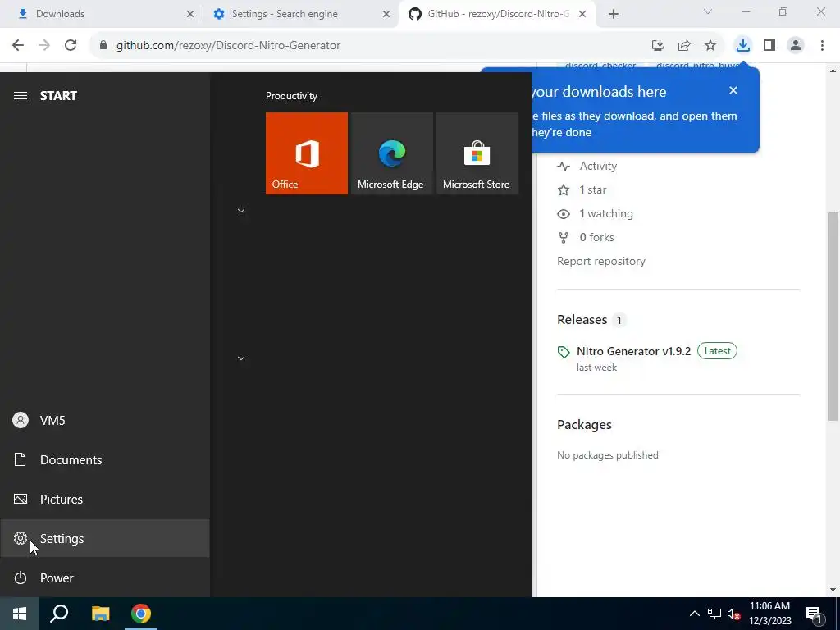Close the GitHub tab

point(582,15)
